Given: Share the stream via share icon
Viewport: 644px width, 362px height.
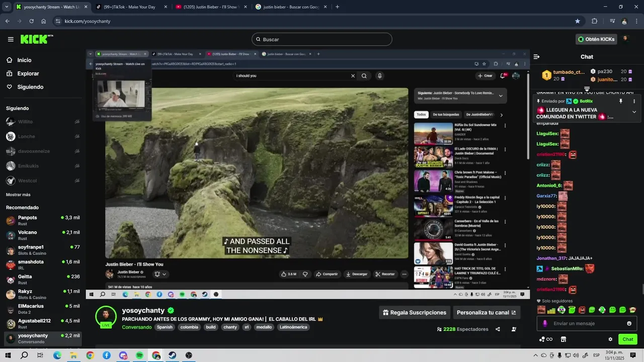Looking at the screenshot, I should 498,329.
